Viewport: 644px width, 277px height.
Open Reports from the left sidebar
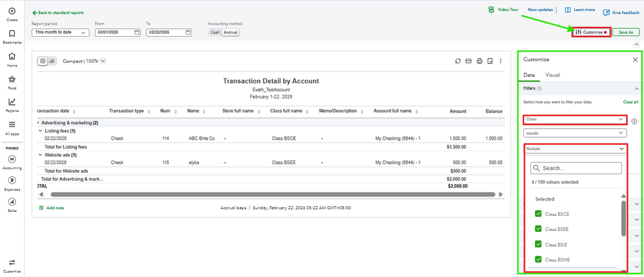coord(12,104)
